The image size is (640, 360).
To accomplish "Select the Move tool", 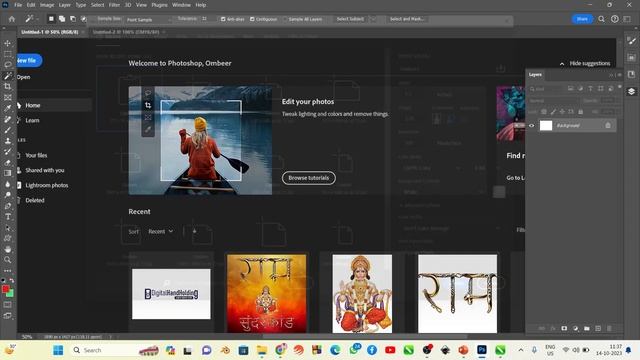I will pos(7,43).
